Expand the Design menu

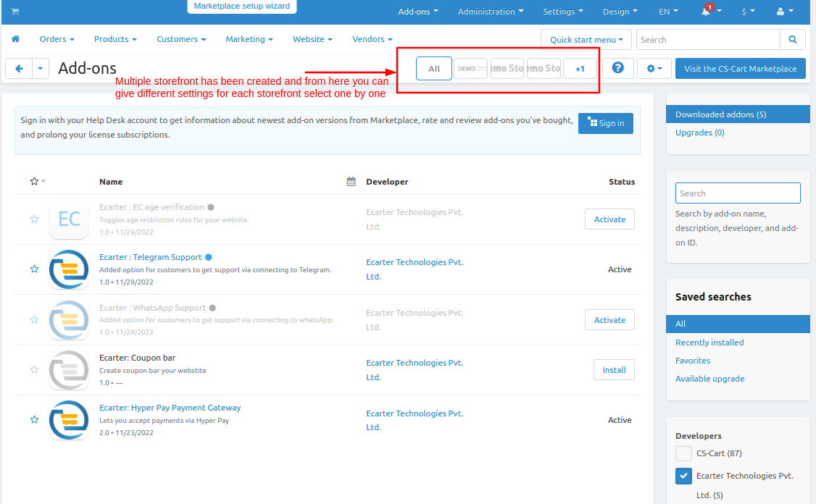click(620, 12)
